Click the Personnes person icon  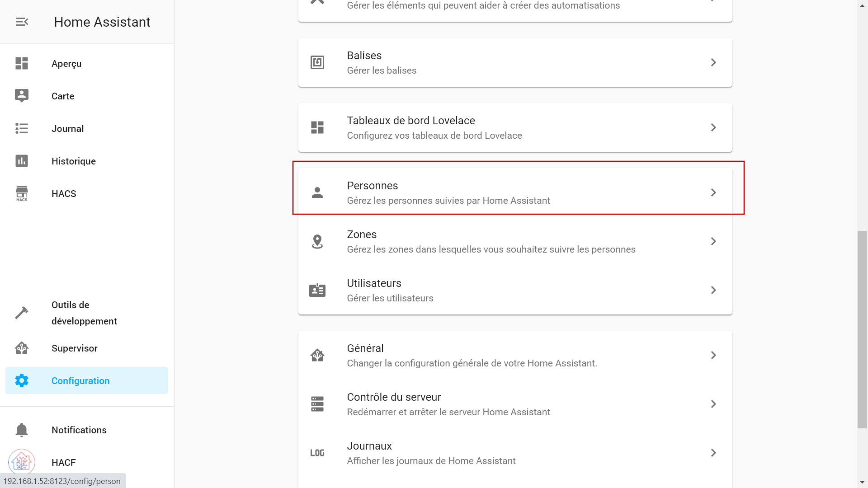tap(317, 192)
